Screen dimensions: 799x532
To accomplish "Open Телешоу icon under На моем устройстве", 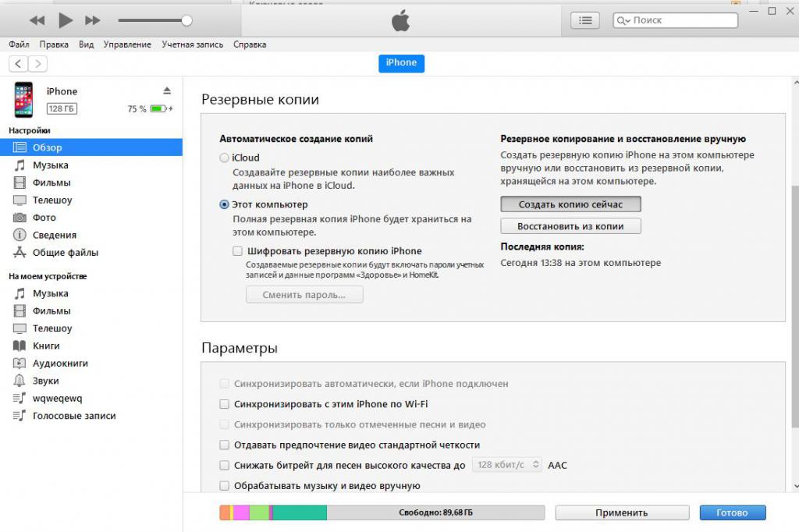I will click(20, 328).
